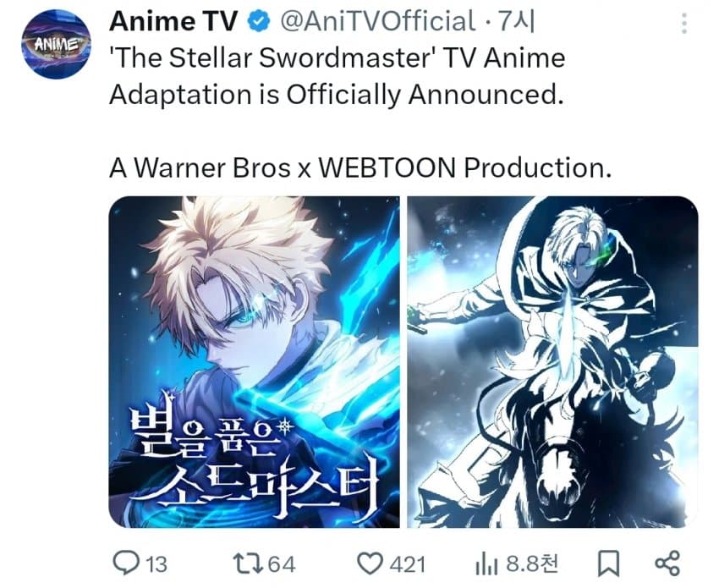Open the blond swordmaster cover image
This screenshot has height=588, width=719.
click(254, 362)
